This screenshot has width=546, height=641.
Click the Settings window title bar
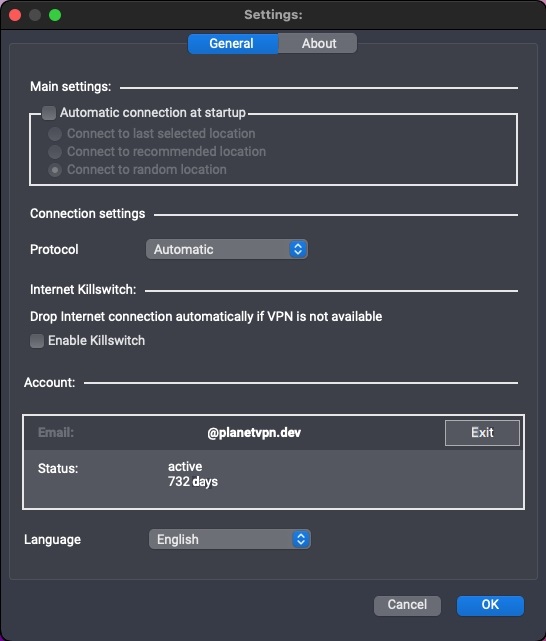pyautogui.click(x=273, y=15)
